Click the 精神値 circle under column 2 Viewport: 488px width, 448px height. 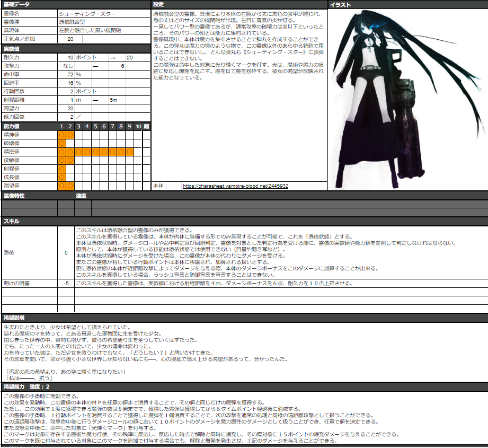(x=70, y=135)
